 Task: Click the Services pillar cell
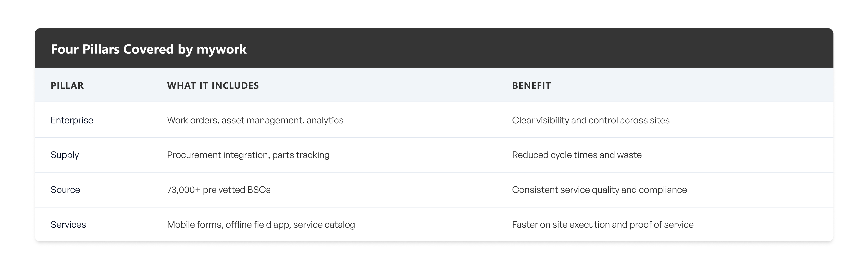click(68, 224)
